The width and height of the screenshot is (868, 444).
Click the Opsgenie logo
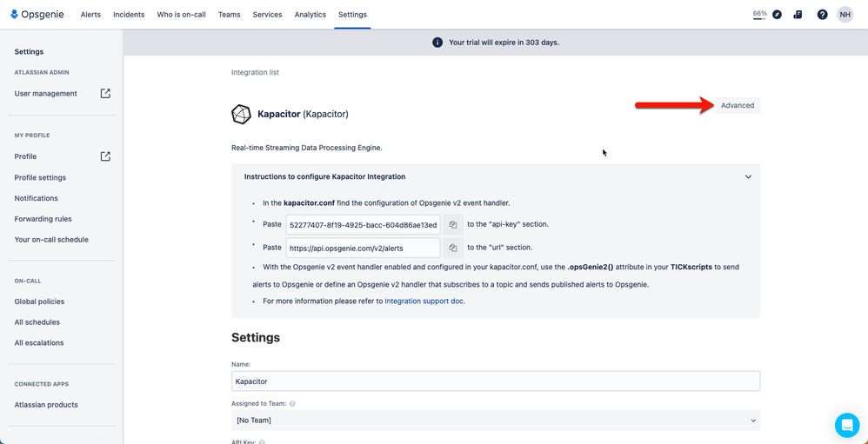tap(37, 15)
